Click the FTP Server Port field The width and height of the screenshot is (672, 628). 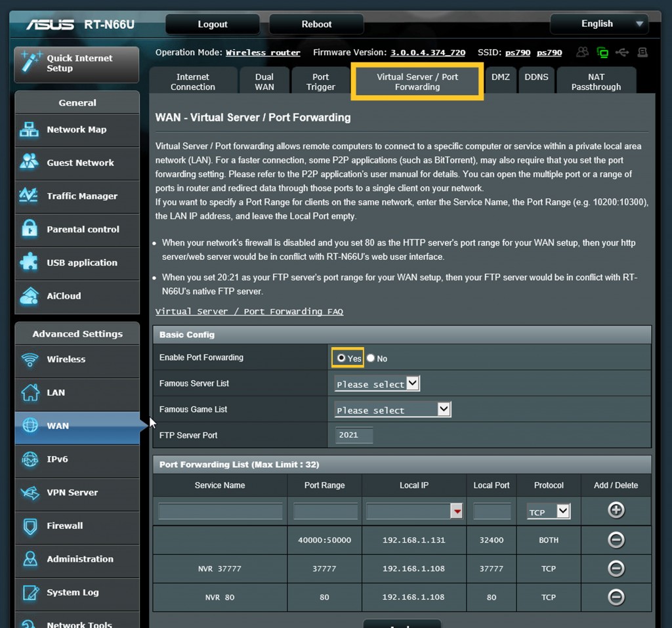[x=354, y=435]
